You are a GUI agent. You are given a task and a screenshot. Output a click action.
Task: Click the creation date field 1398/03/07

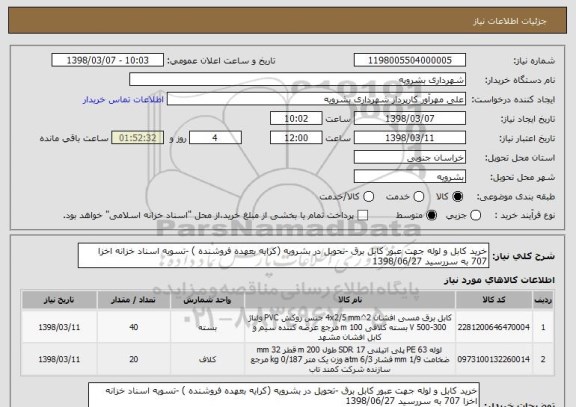click(410, 119)
